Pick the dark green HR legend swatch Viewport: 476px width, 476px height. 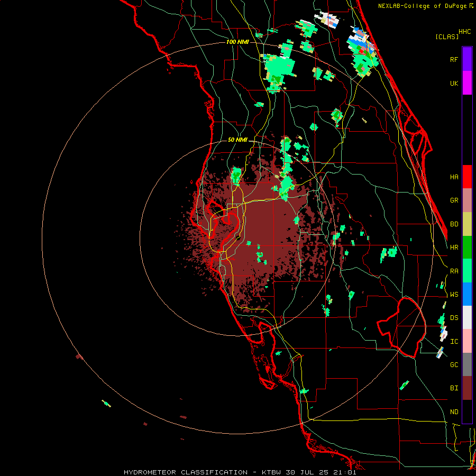(467, 248)
